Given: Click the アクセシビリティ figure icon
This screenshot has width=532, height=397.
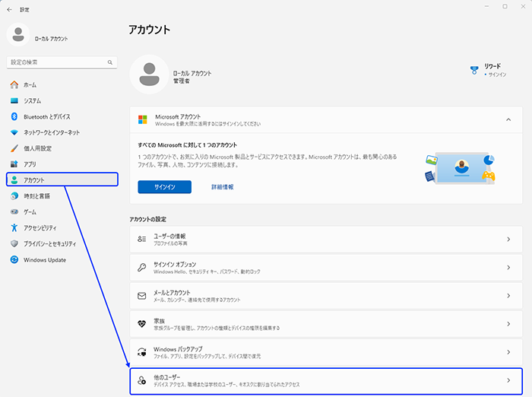Looking at the screenshot, I should coord(14,227).
